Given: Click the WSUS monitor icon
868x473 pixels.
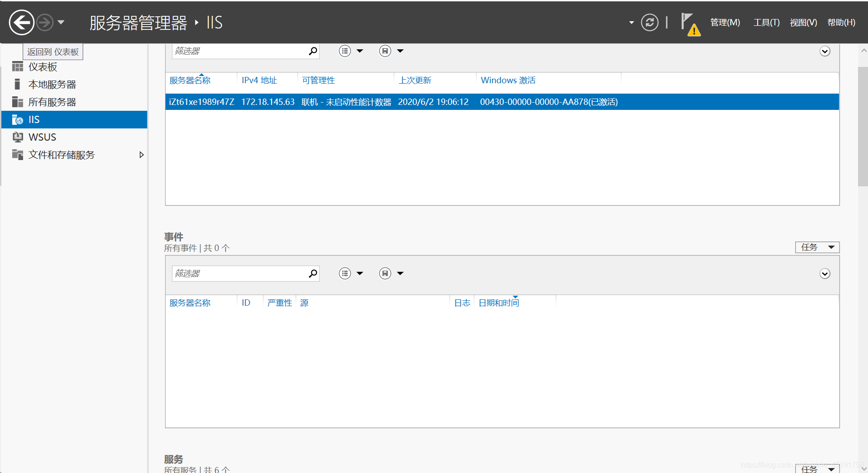Looking at the screenshot, I should (x=18, y=137).
